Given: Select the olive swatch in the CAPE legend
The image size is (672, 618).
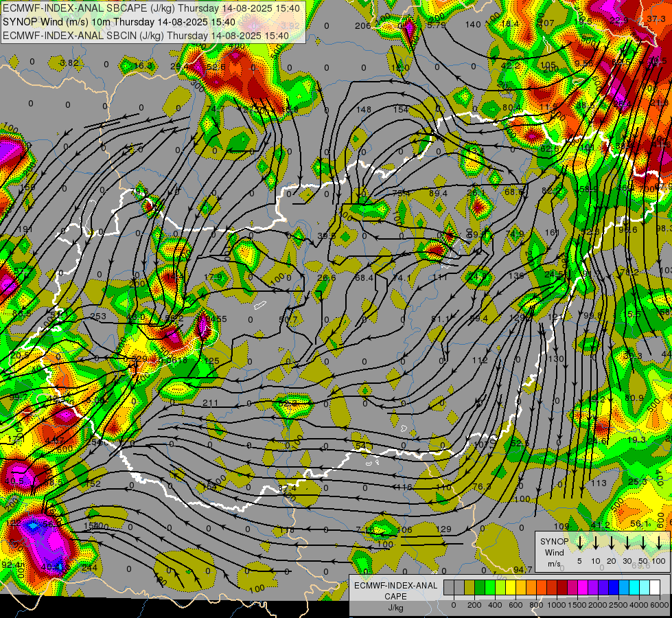Looking at the screenshot, I should click(470, 587).
